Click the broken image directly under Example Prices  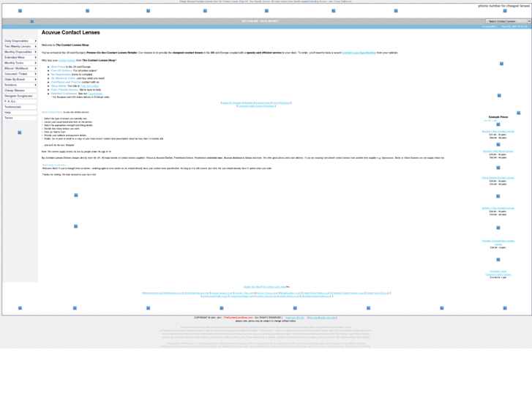498,124
